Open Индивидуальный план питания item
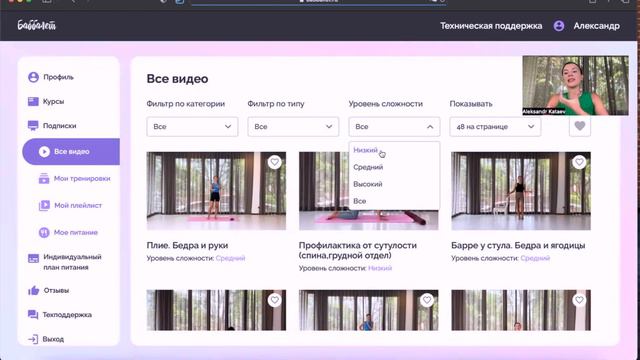 72,262
